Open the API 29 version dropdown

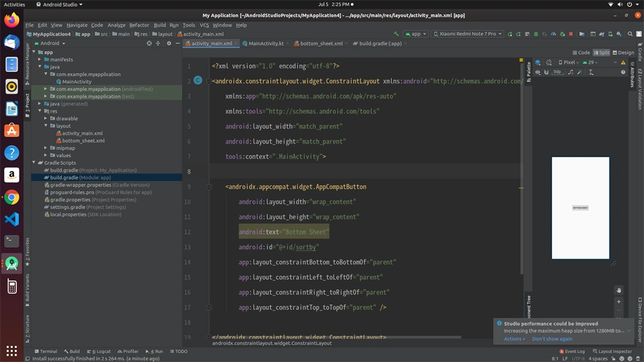click(591, 62)
